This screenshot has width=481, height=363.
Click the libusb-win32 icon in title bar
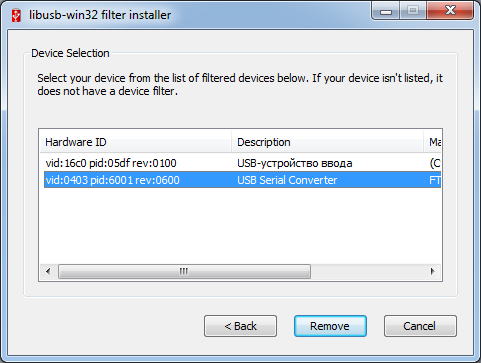click(x=16, y=16)
